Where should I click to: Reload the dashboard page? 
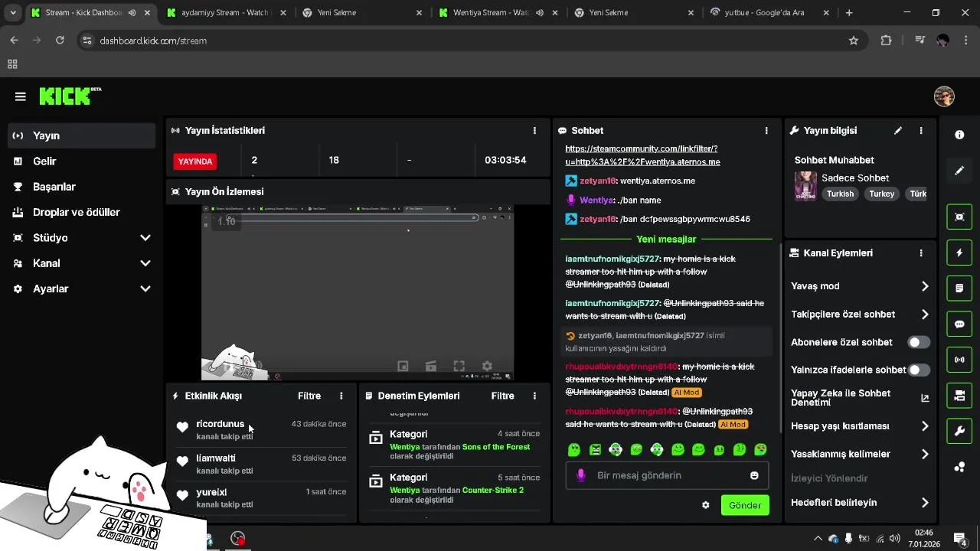tap(60, 41)
